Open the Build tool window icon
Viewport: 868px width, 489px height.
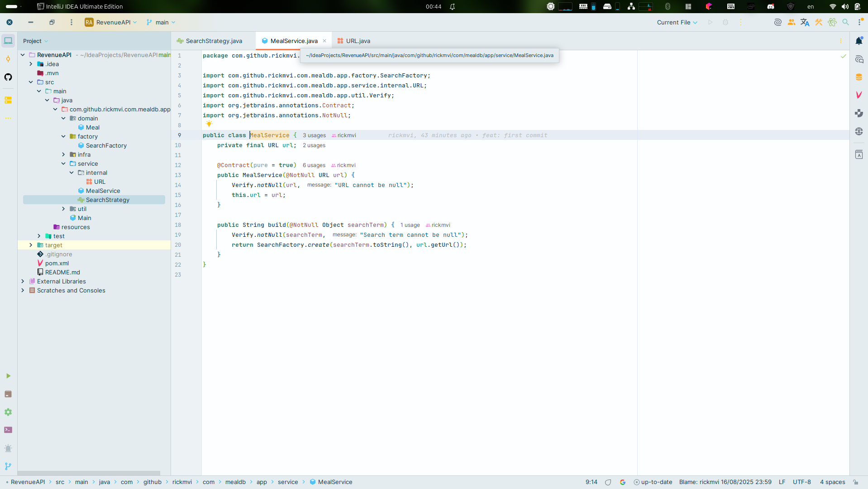pyautogui.click(x=8, y=394)
